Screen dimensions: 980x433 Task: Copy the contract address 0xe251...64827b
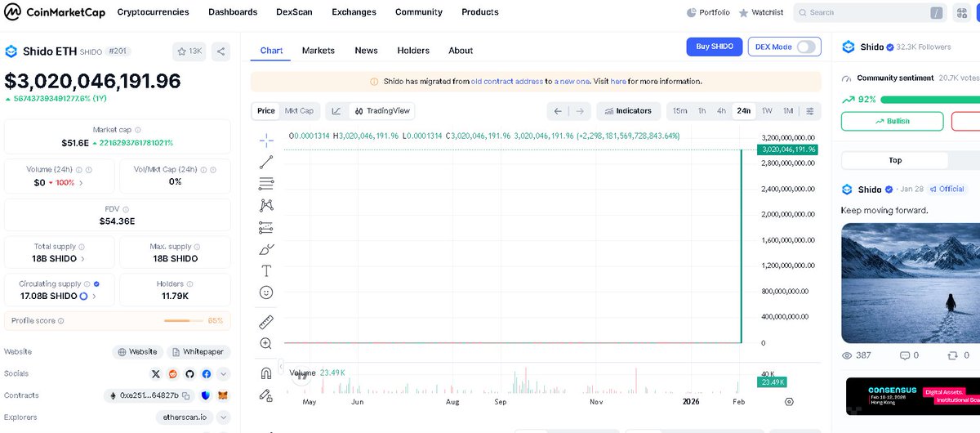187,395
